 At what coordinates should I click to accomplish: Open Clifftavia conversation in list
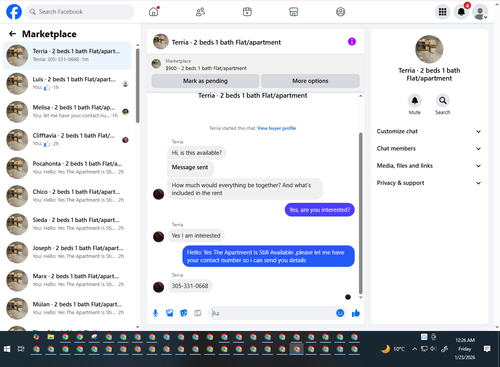tap(67, 140)
